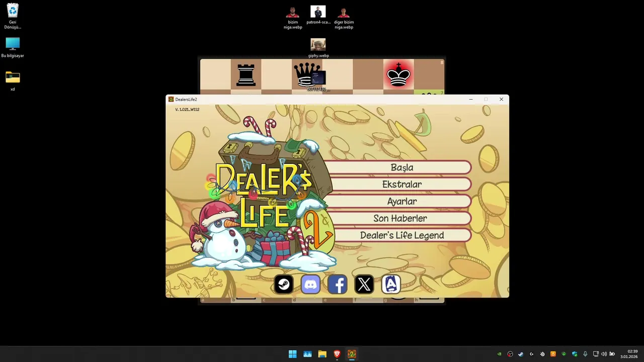Screen dimensions: 644x362
Task: Open the Windows Start menu
Action: pyautogui.click(x=292, y=354)
